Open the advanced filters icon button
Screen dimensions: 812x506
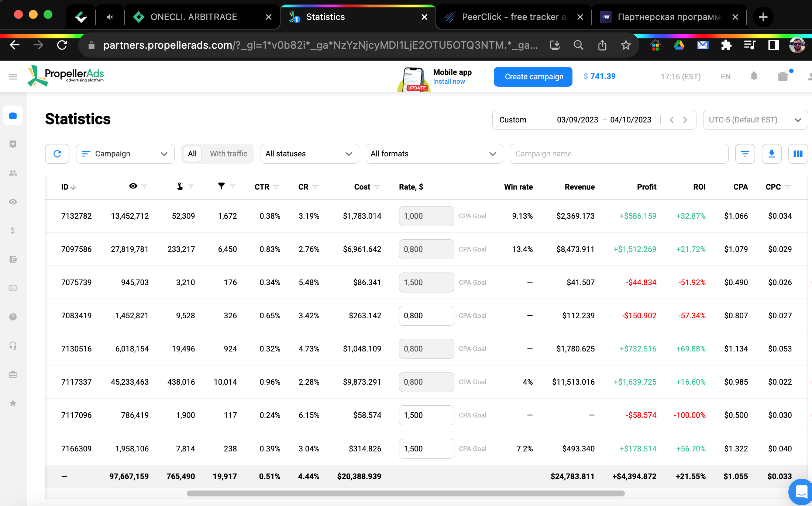pyautogui.click(x=745, y=154)
